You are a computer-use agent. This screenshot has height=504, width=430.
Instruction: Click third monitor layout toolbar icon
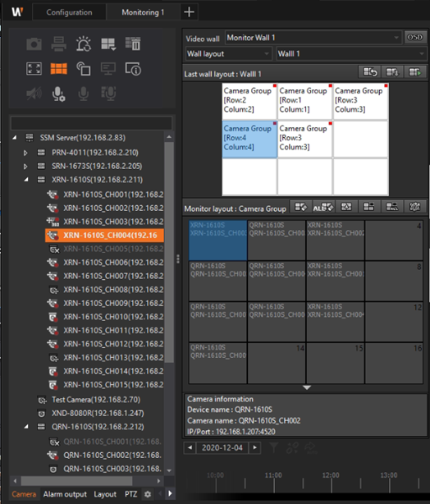(346, 207)
